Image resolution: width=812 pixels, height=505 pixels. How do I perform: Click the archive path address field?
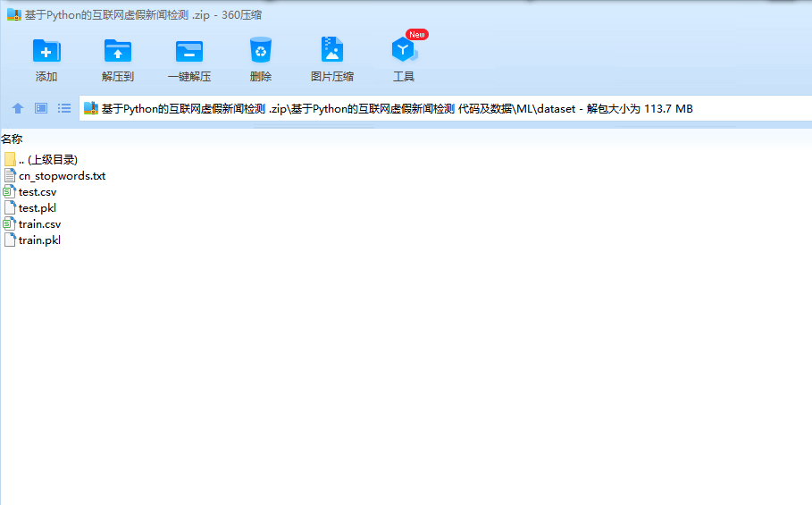pyautogui.click(x=446, y=109)
